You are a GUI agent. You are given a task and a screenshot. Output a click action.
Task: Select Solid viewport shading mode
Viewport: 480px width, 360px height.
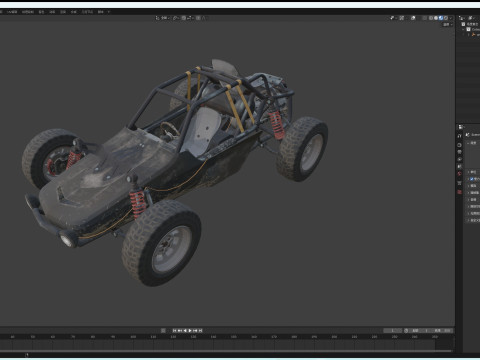(436, 18)
